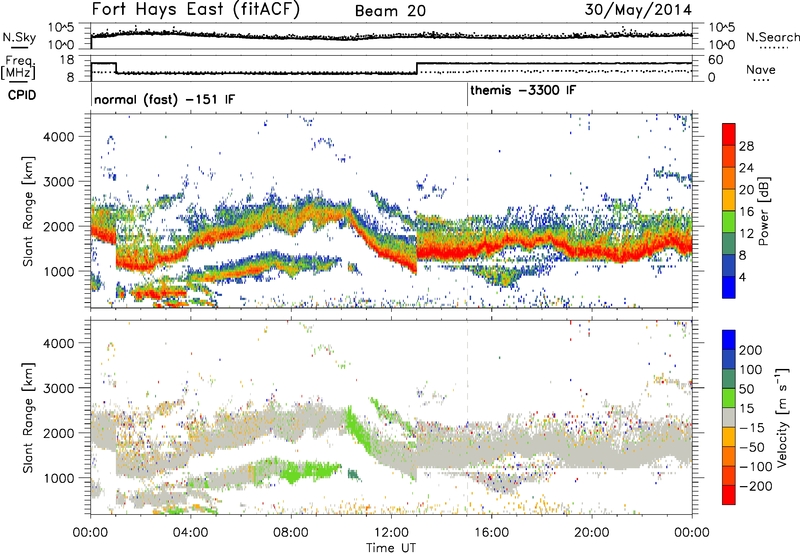Screen dimensions: 800x554
Task: Click the 'Freq. [MHz]' axis label
Action: [18, 68]
